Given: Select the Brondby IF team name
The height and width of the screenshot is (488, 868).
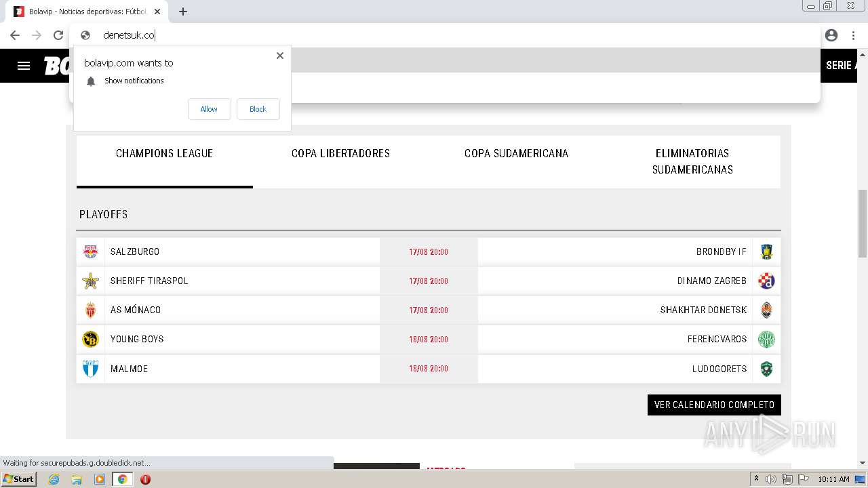Looking at the screenshot, I should pos(722,251).
